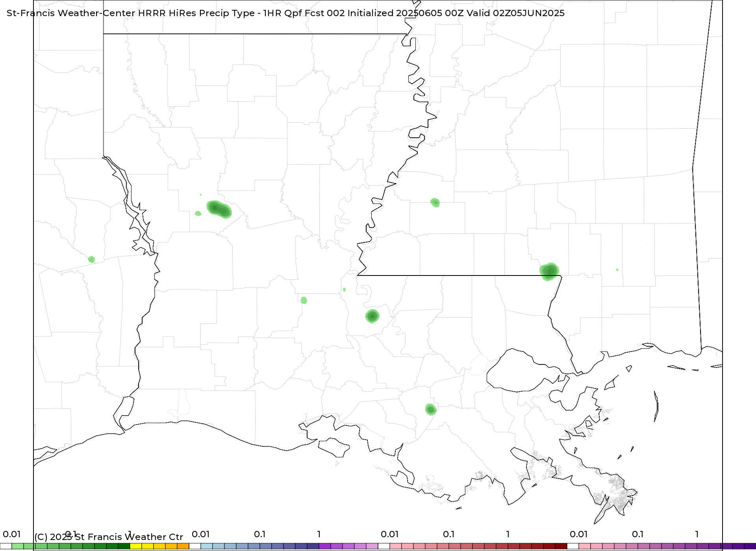Click the dark green rain cell on the Mississippi-Louisiana border

[x=549, y=272]
